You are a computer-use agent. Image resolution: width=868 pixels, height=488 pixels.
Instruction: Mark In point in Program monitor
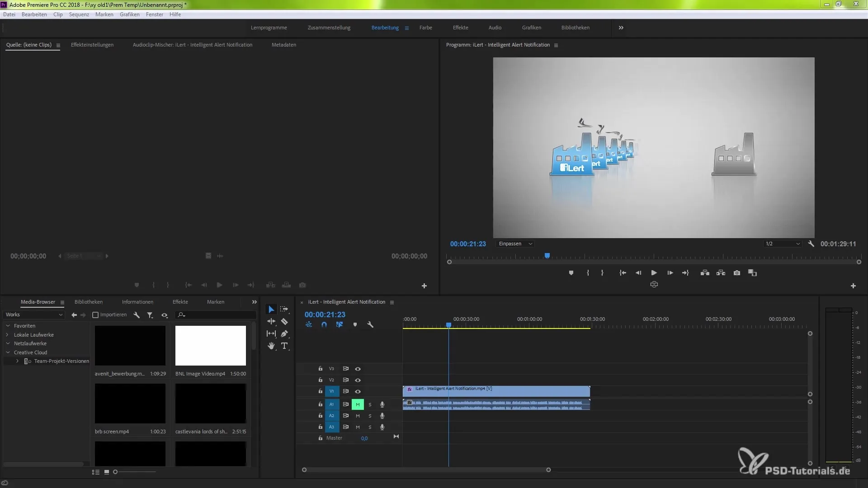click(588, 273)
